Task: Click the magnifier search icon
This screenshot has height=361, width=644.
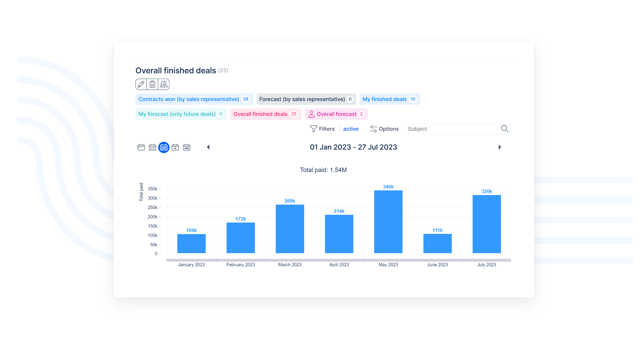Action: tap(504, 129)
